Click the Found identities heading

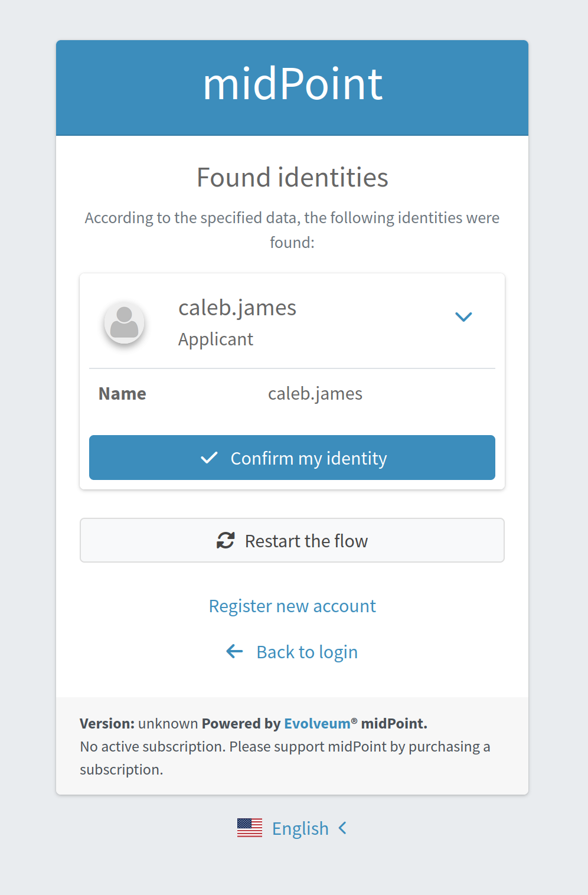292,177
